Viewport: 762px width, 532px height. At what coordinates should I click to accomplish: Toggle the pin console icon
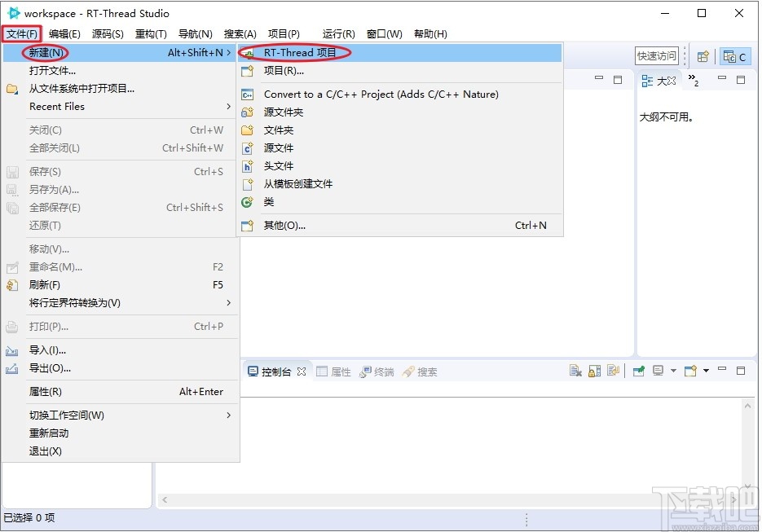click(x=639, y=372)
